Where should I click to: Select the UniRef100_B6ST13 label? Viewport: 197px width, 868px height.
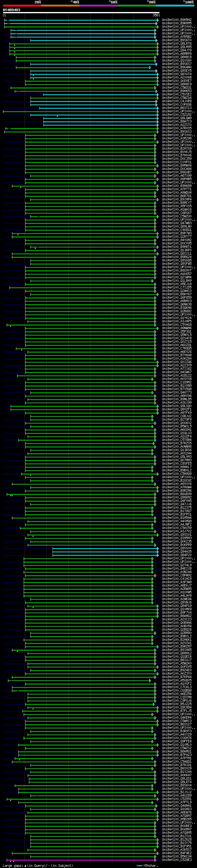point(177,108)
